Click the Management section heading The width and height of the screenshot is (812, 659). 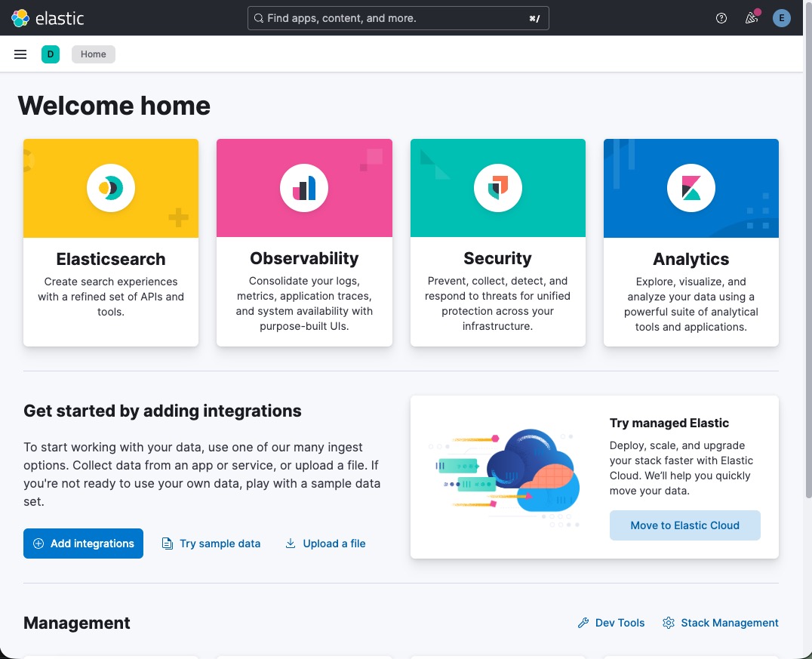pyautogui.click(x=77, y=623)
